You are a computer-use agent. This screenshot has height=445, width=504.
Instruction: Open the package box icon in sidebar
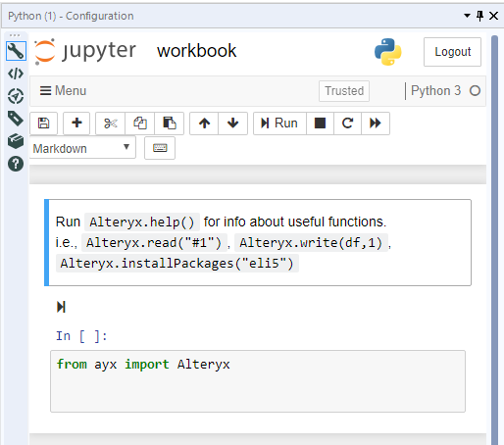(x=16, y=141)
